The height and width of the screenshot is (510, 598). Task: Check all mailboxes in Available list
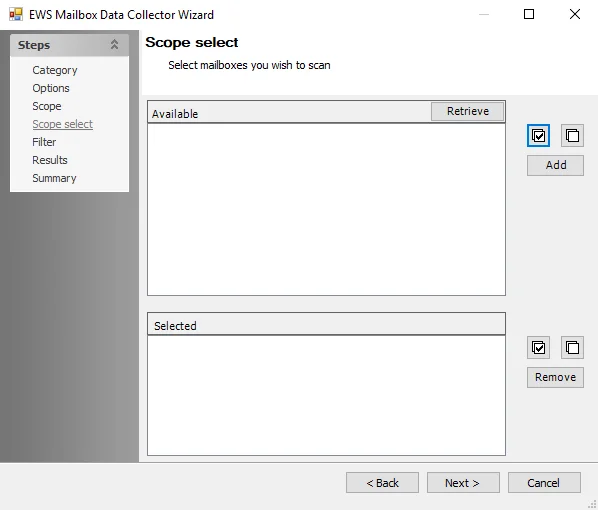[538, 135]
